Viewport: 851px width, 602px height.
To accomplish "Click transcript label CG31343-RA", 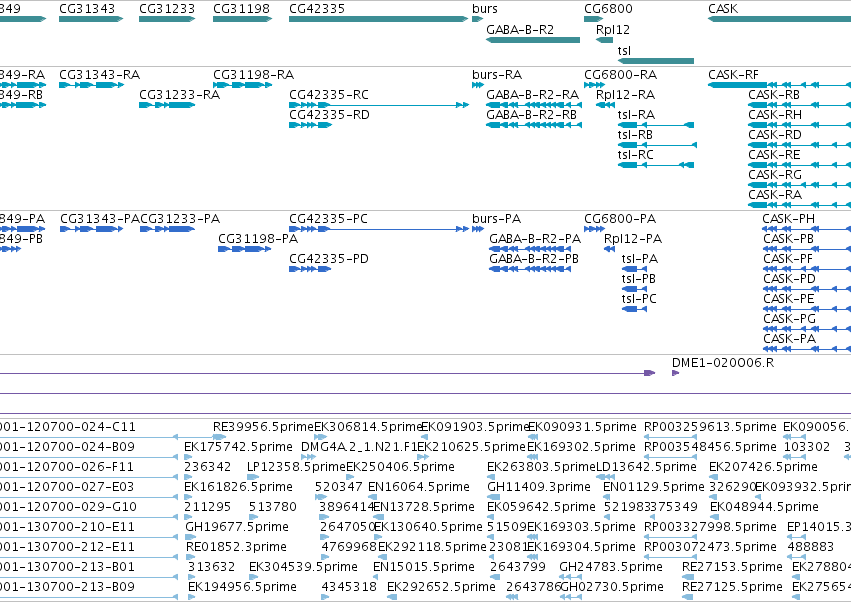I will [99, 75].
